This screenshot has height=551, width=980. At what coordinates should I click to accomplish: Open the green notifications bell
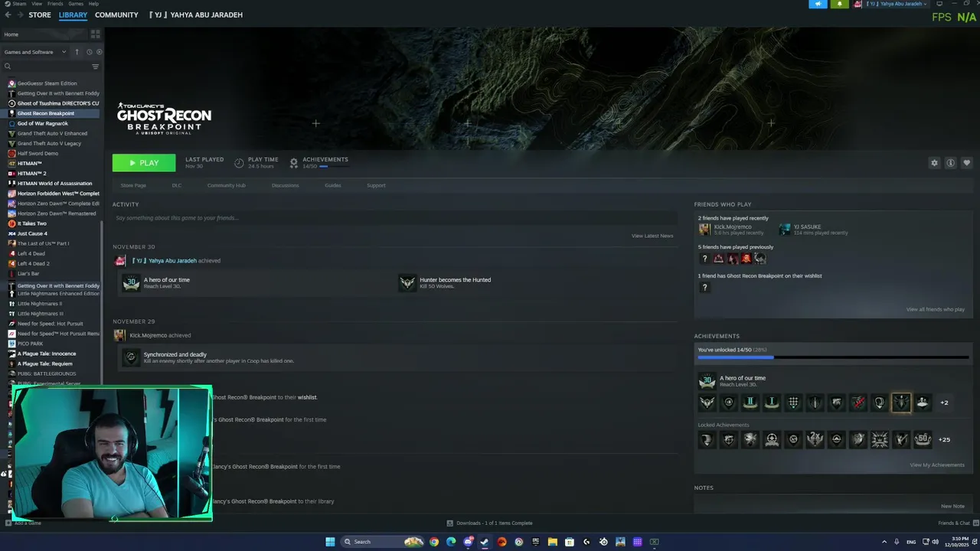point(840,4)
